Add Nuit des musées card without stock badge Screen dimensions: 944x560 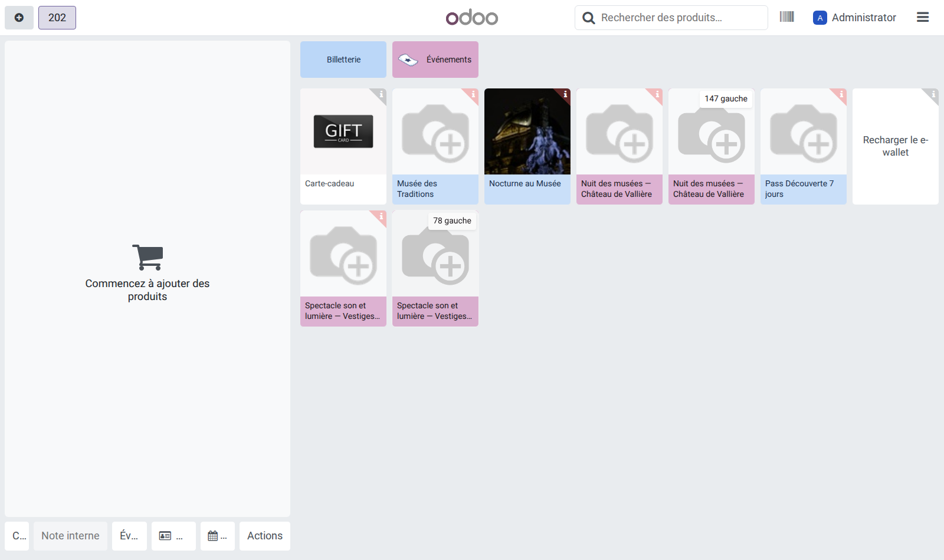[619, 146]
